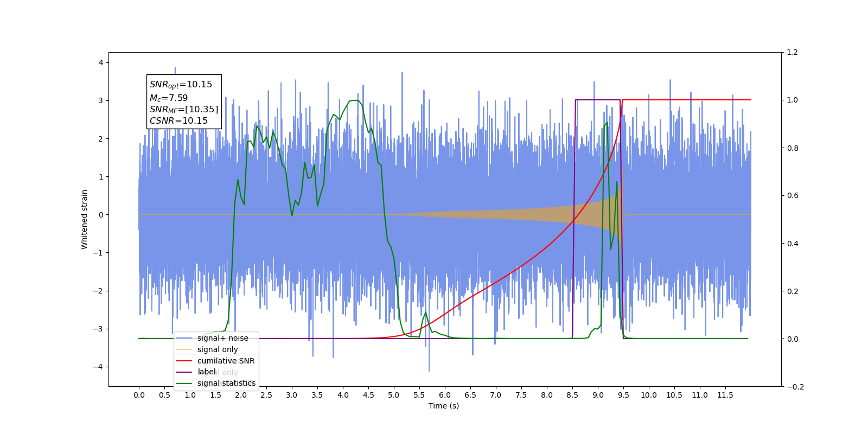Click x-axis tick label 9.5
Screen dimensions: 868x434
[623, 395]
